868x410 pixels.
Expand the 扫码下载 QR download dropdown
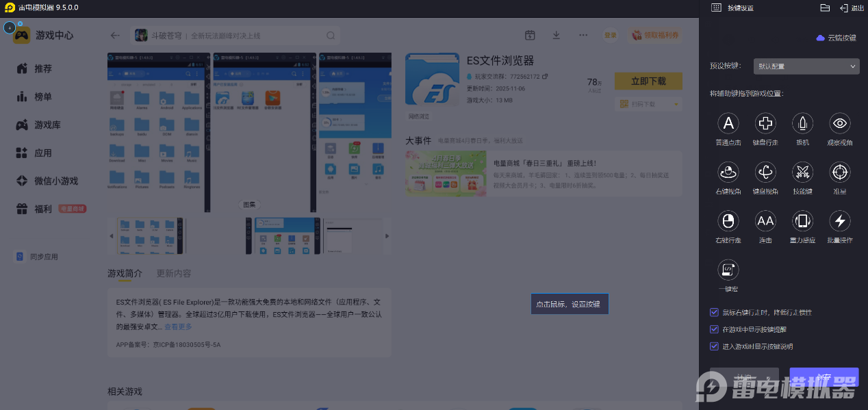pyautogui.click(x=648, y=104)
